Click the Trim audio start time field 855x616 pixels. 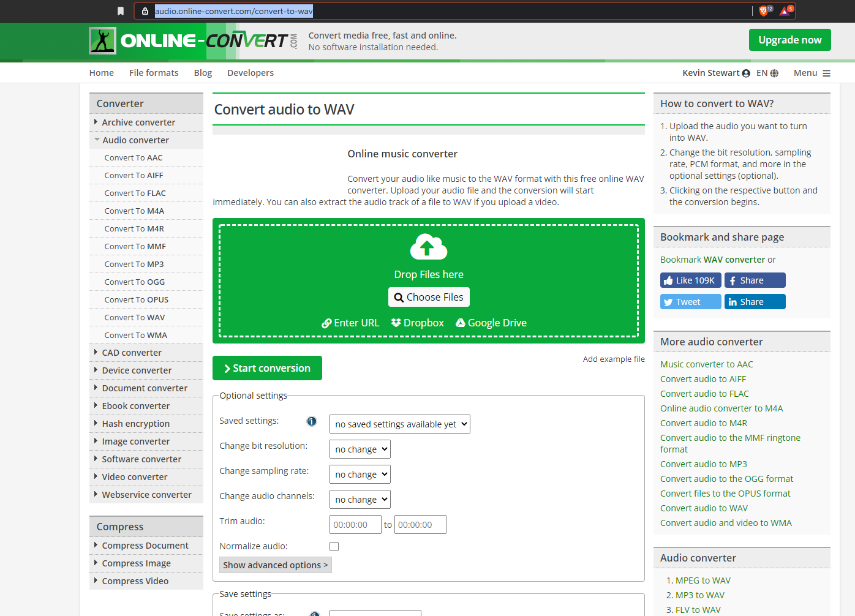(355, 525)
